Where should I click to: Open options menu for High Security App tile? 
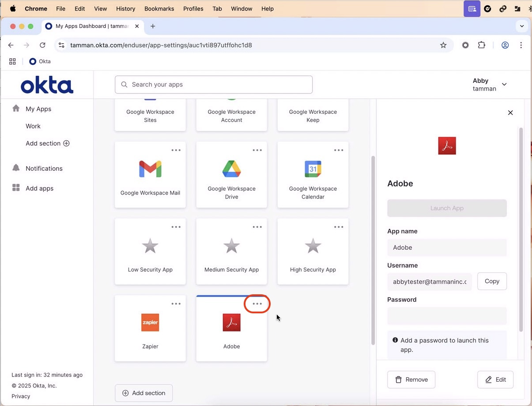click(339, 227)
